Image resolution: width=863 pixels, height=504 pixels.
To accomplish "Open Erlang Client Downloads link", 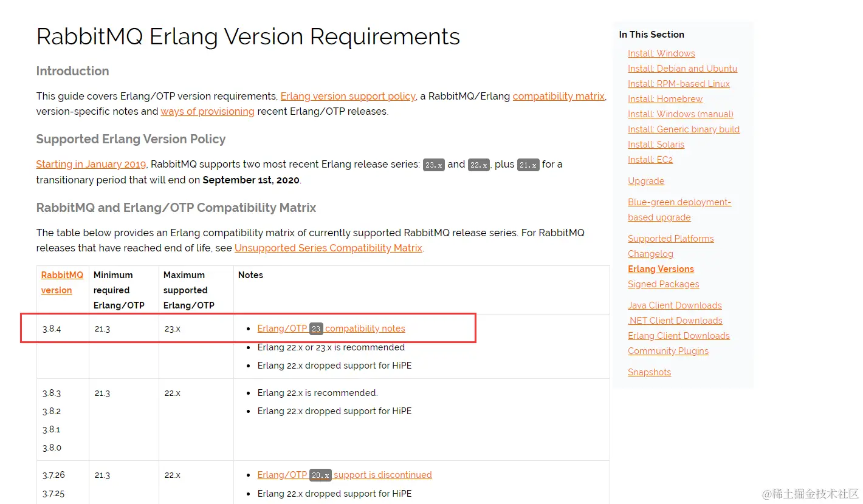I will pos(679,336).
